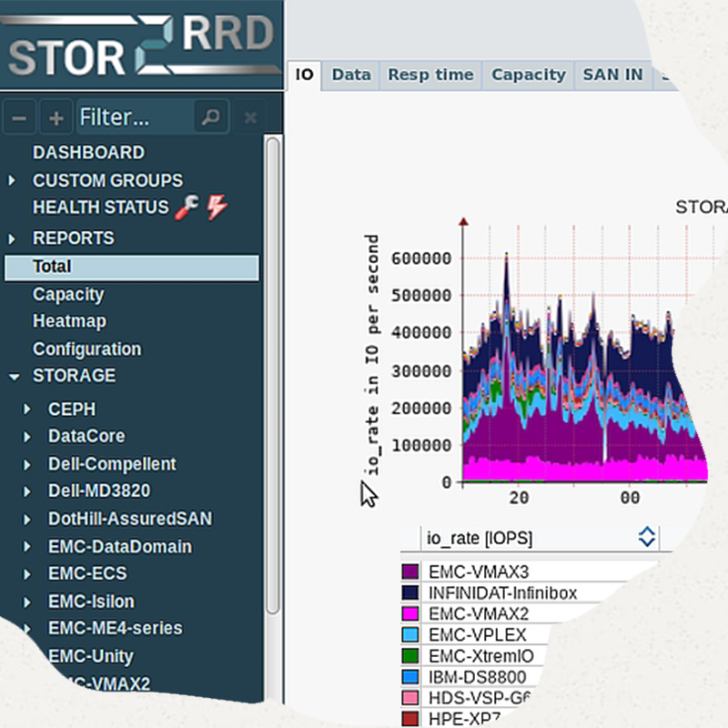Switch to the IO tab
Screen dimensions: 728x728
click(304, 75)
